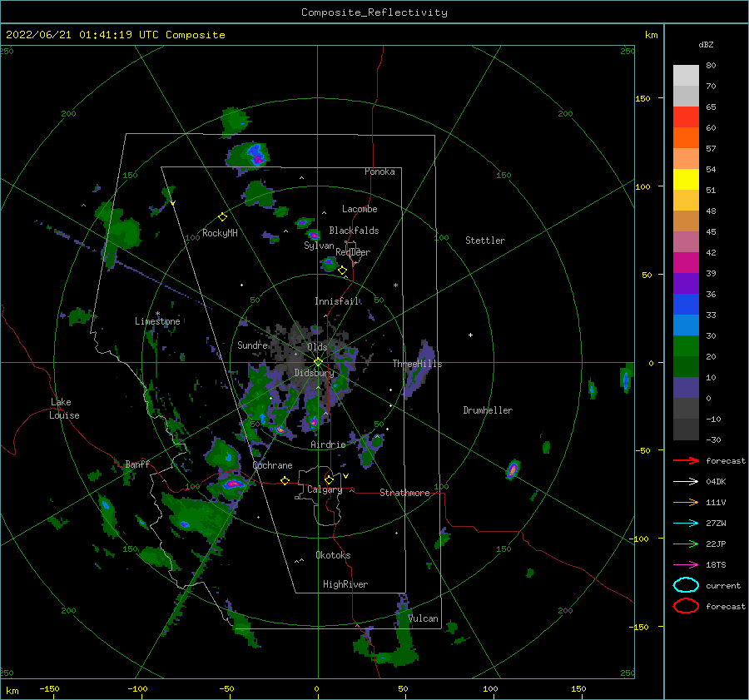Click the Okotoks label
Viewport: 749px width, 700px height.
pyautogui.click(x=333, y=555)
